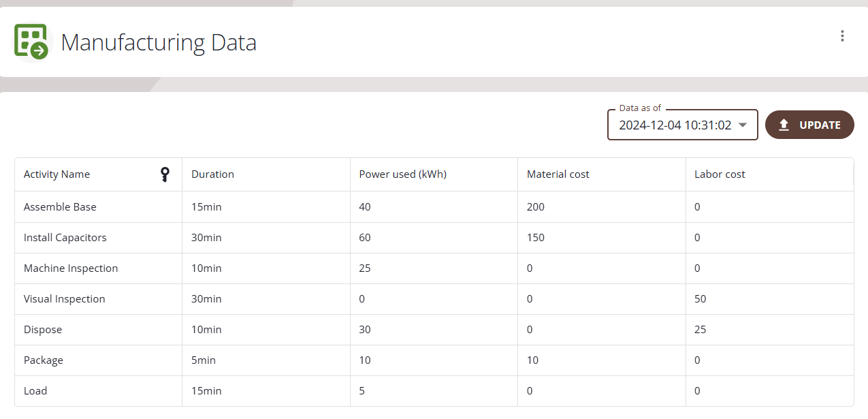Click the Manufacturing Data page title
Image resolution: width=868 pixels, height=419 pixels.
click(159, 43)
